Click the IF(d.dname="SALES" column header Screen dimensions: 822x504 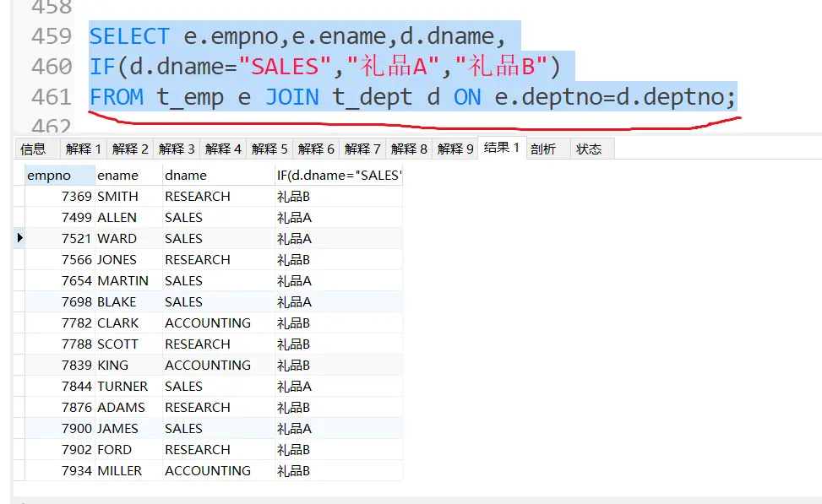click(339, 176)
